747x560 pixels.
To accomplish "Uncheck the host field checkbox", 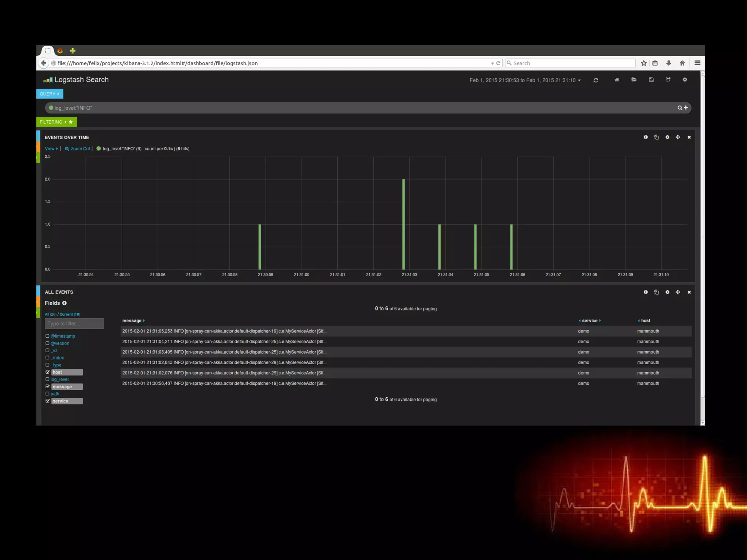I will (47, 372).
